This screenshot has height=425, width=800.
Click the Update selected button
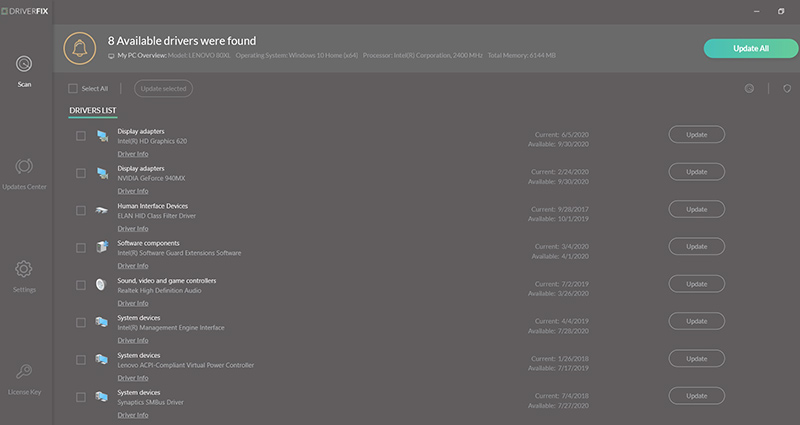pos(163,88)
